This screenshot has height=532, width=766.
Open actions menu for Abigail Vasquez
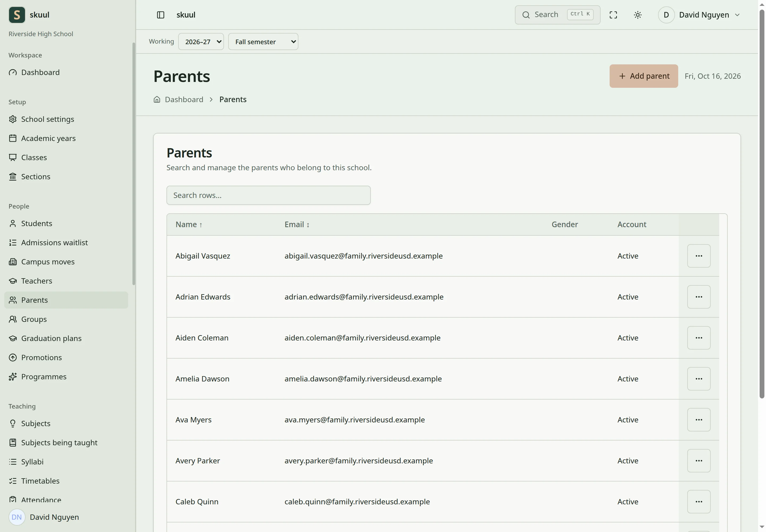[x=699, y=256]
